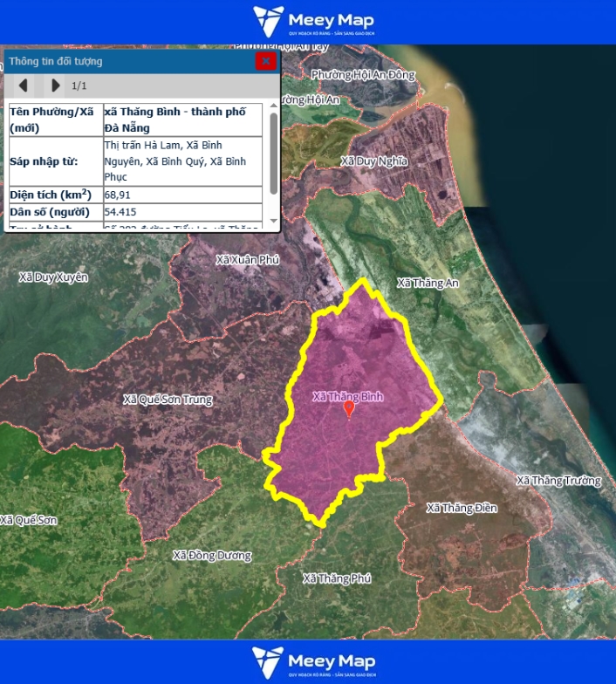Select Xã Đồng Dương commune on map

(x=212, y=556)
